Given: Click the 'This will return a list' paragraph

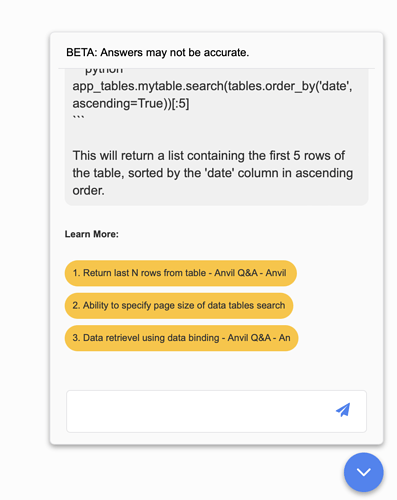Looking at the screenshot, I should point(213,173).
